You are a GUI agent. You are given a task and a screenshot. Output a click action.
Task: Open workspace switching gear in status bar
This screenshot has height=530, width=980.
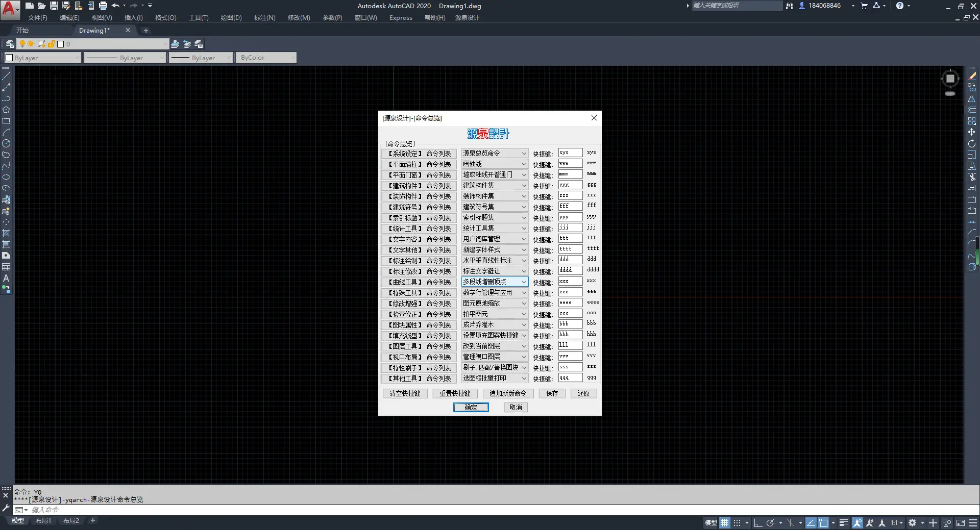pyautogui.click(x=913, y=522)
